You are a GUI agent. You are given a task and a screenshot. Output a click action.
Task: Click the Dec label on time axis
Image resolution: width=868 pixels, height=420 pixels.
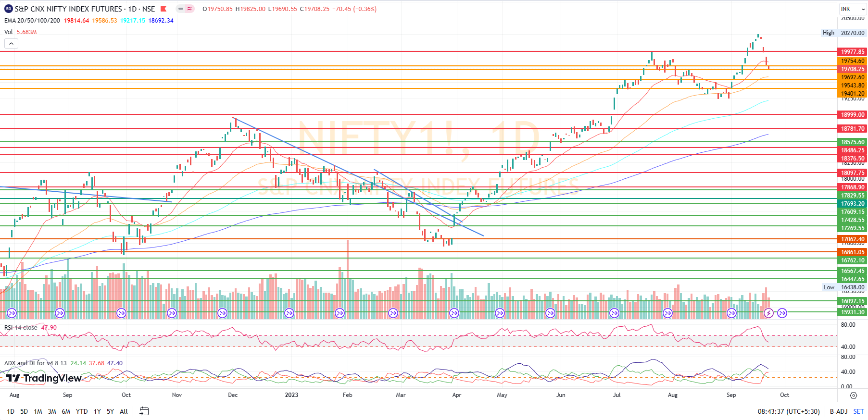[233, 395]
